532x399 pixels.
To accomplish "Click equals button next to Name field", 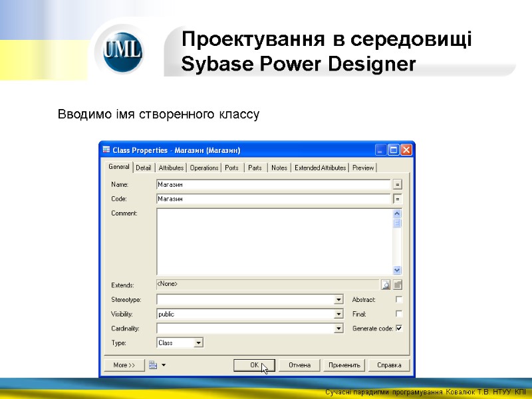I will [x=398, y=184].
